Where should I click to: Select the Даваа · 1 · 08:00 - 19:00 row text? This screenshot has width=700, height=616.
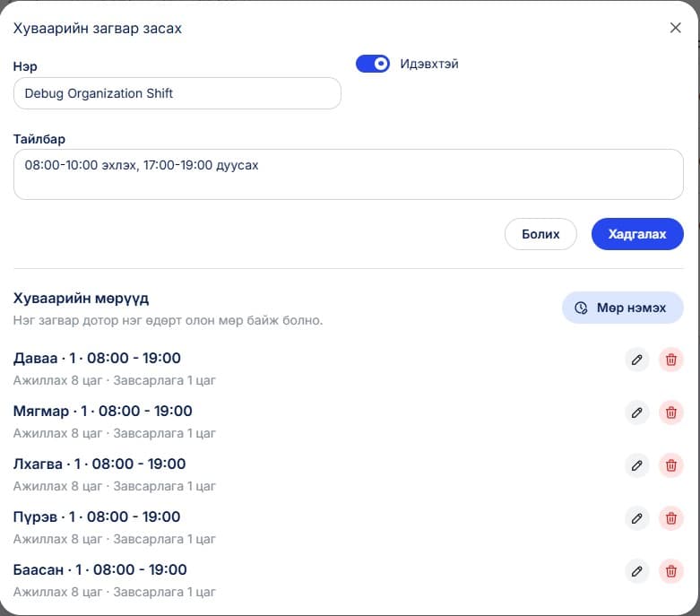[97, 359]
